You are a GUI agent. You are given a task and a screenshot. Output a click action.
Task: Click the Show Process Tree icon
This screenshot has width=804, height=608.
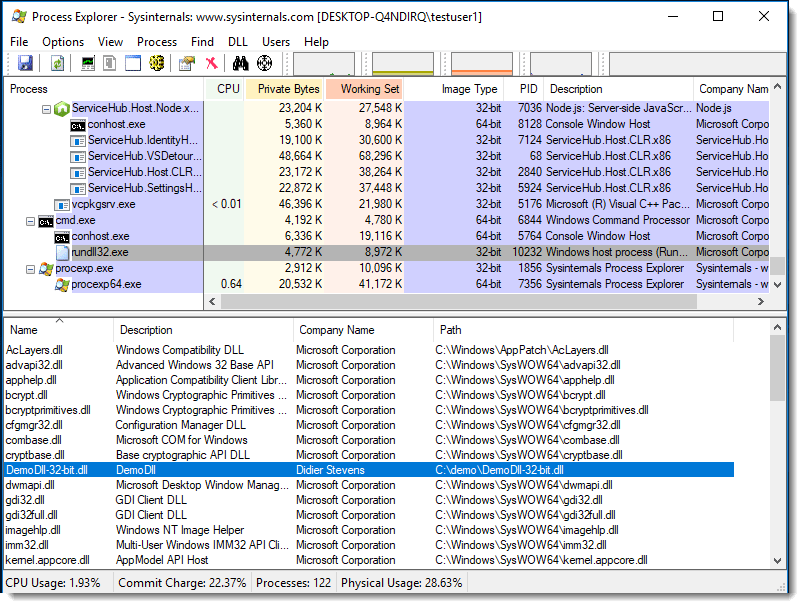(x=111, y=63)
